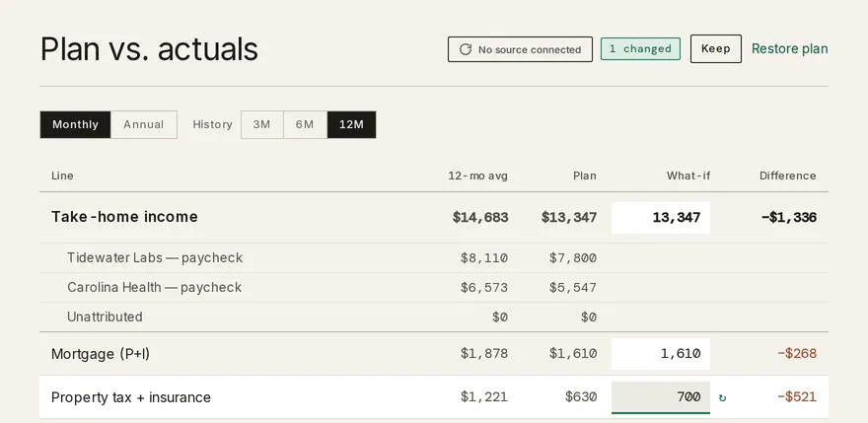Reset Property tax what-if via revert icon
Image resolution: width=868 pixels, height=423 pixels.
[x=722, y=397]
